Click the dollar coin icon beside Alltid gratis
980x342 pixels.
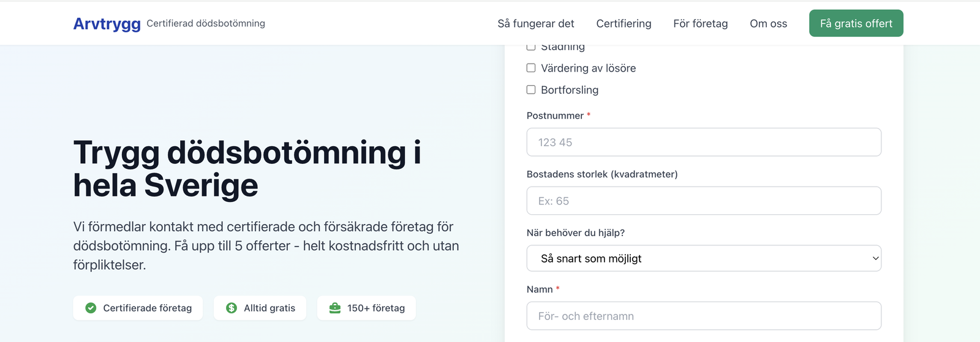pos(232,308)
